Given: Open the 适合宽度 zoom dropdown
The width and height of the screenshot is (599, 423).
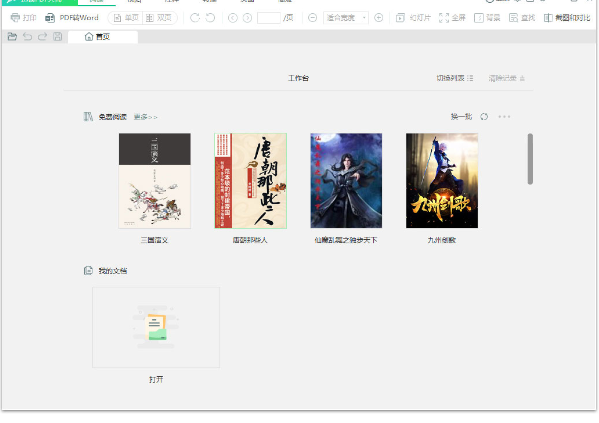Looking at the screenshot, I should pos(346,18).
